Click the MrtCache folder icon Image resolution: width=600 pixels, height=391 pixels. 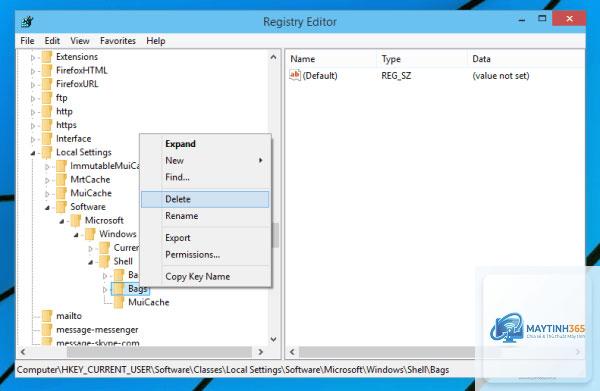click(61, 179)
